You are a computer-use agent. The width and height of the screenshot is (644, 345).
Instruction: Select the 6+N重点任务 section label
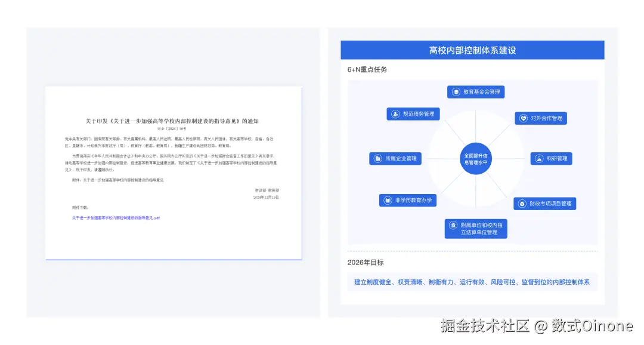(367, 69)
